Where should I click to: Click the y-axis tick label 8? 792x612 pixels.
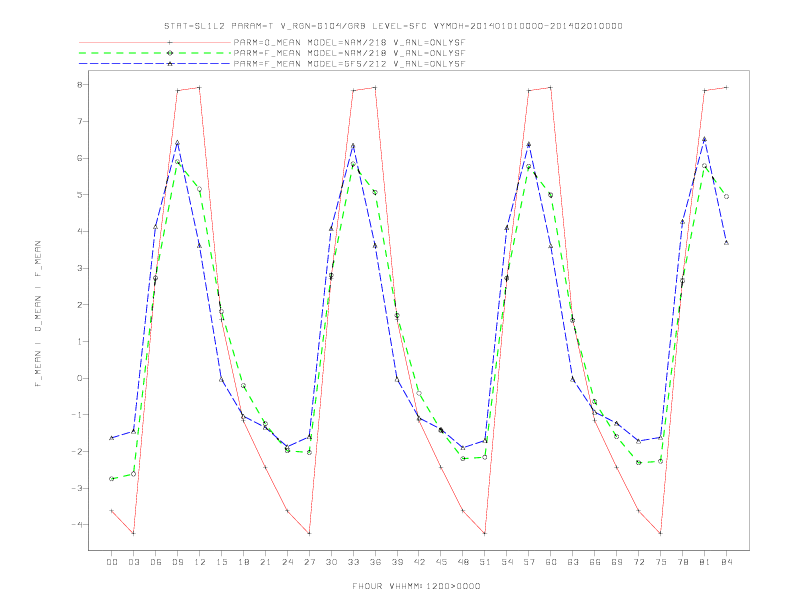(x=79, y=84)
